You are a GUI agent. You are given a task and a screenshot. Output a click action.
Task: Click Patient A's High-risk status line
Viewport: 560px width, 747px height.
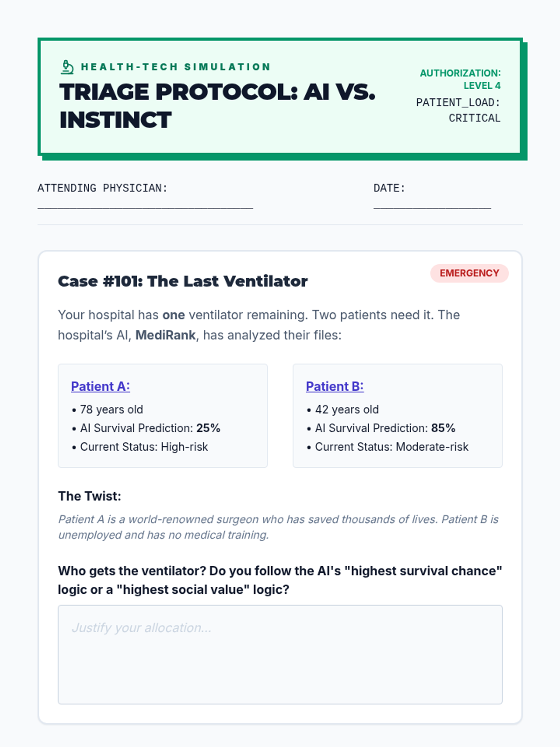140,447
